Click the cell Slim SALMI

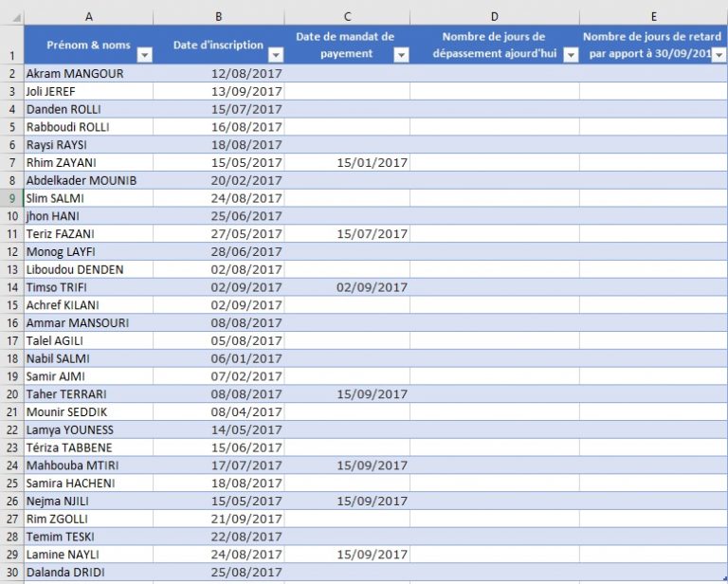pos(89,198)
